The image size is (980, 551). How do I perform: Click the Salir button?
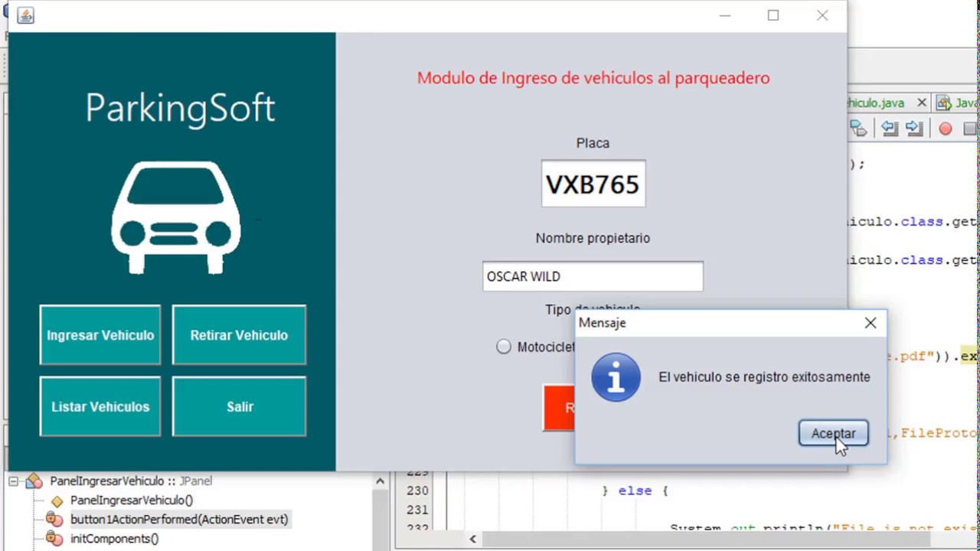pos(239,406)
